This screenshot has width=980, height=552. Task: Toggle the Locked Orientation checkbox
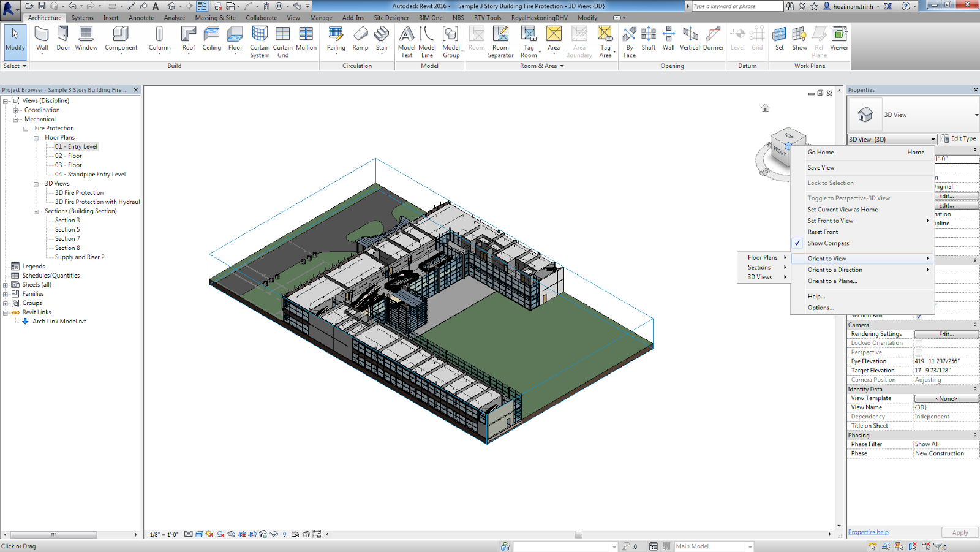[x=919, y=342]
